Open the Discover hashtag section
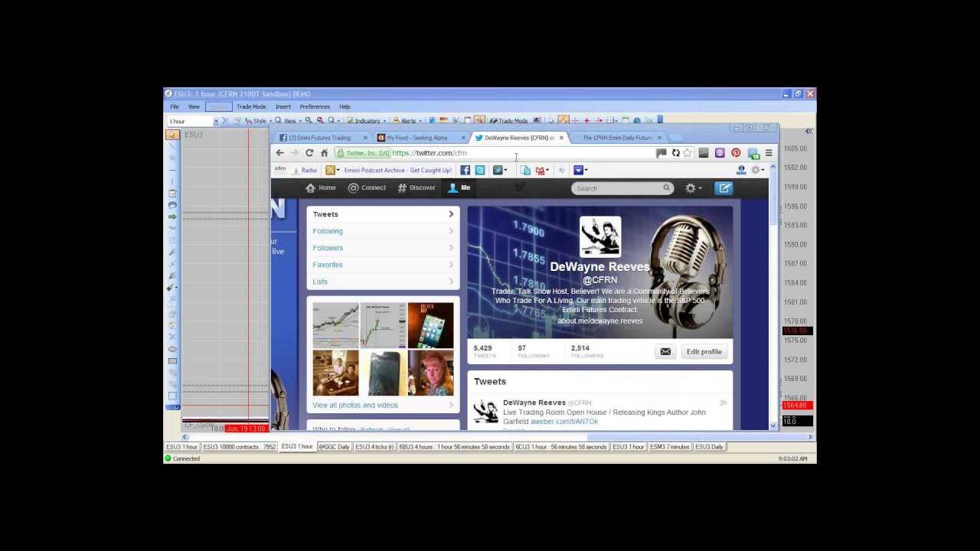980x551 pixels. coord(416,187)
